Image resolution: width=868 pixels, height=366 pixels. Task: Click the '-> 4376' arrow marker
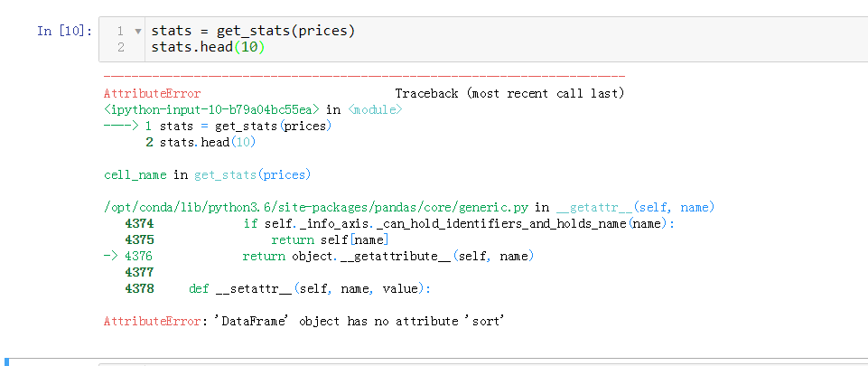(x=129, y=256)
